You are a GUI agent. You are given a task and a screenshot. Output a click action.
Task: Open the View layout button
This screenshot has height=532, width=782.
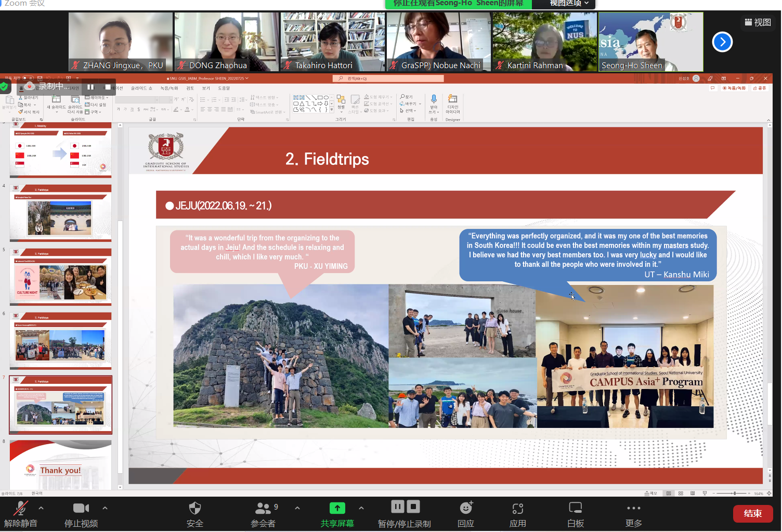pos(758,22)
